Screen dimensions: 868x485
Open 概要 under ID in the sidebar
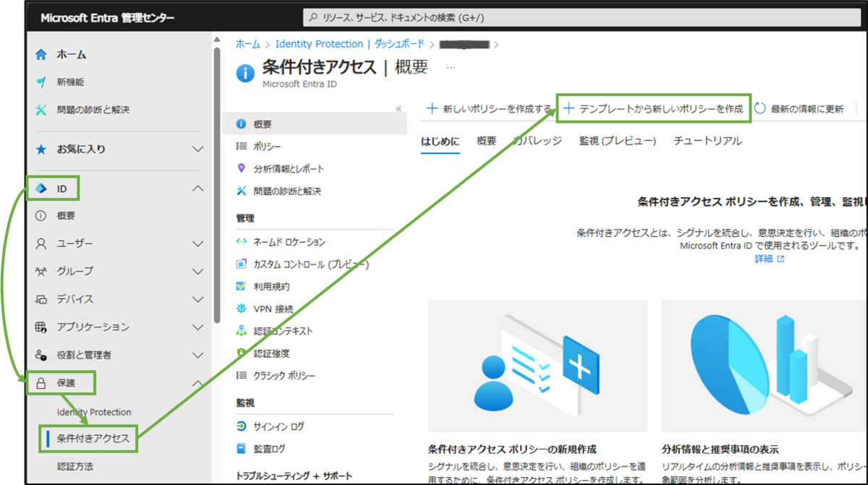coord(66,215)
